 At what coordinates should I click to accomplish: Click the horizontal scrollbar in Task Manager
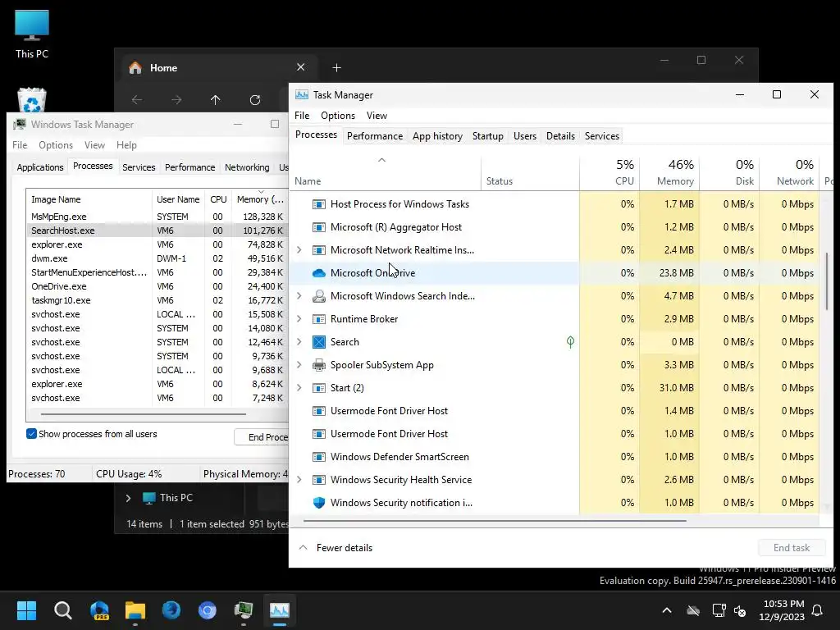(x=495, y=520)
